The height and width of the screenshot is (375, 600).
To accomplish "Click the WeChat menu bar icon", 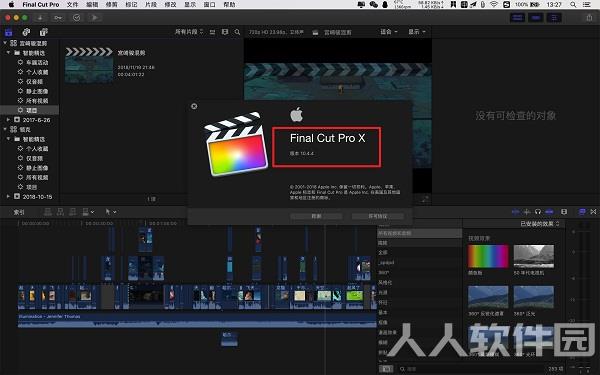I will (373, 5).
